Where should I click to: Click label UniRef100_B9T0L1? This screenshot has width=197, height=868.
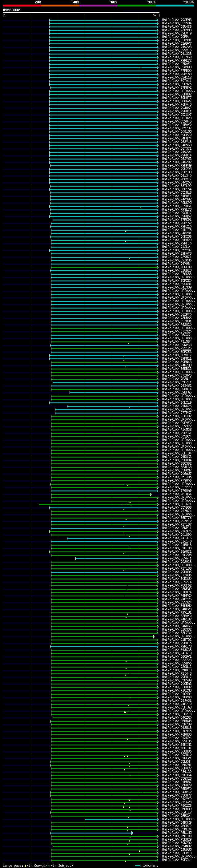[176, 81]
